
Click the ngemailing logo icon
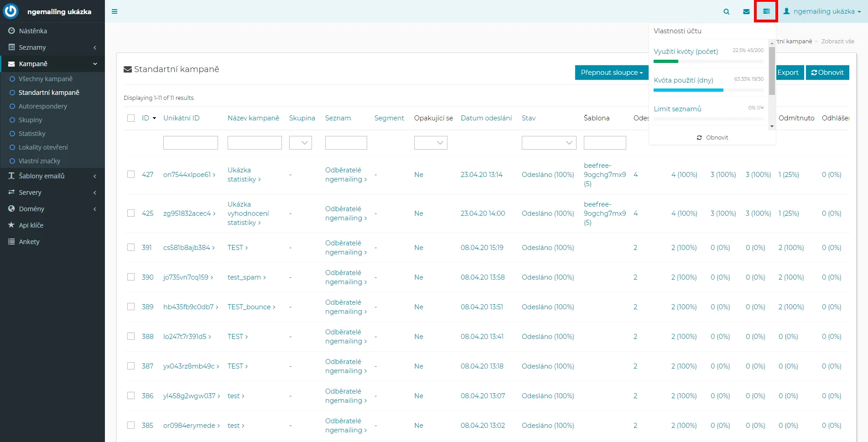10,11
